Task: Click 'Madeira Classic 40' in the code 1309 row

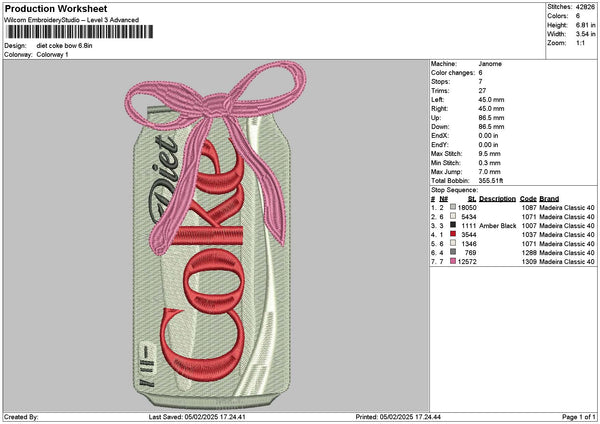Action: 567,262
